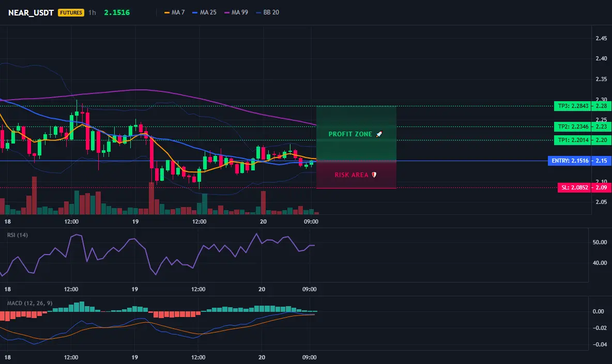Click the RSI 50.00 axis value
Image resolution: width=612 pixels, height=364 pixels.
tap(600, 242)
